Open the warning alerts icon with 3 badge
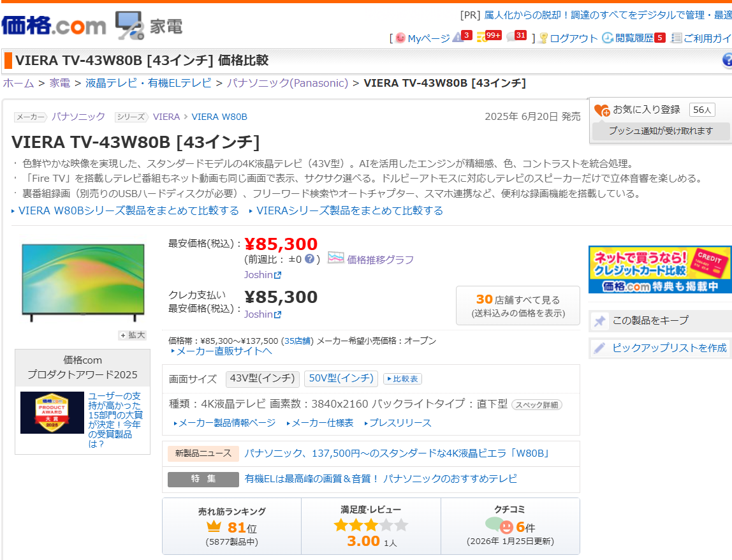Screen dimensions: 732x560 457,38
